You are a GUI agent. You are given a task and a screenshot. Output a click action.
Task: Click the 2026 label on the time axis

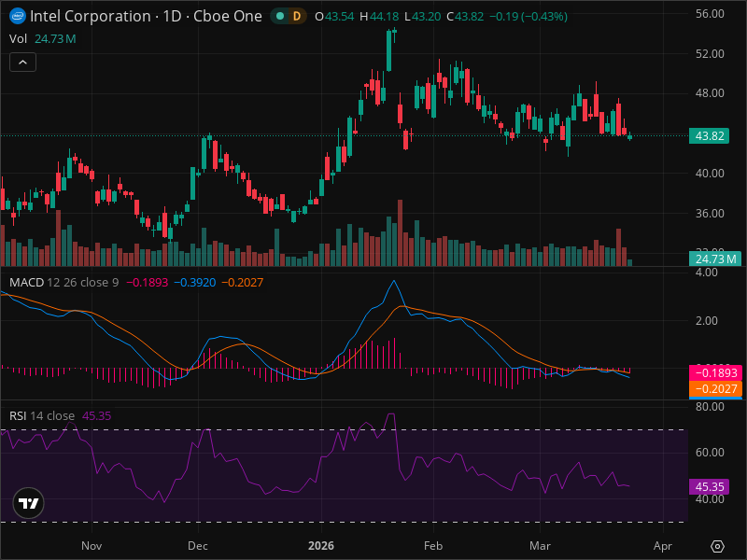coord(321,546)
